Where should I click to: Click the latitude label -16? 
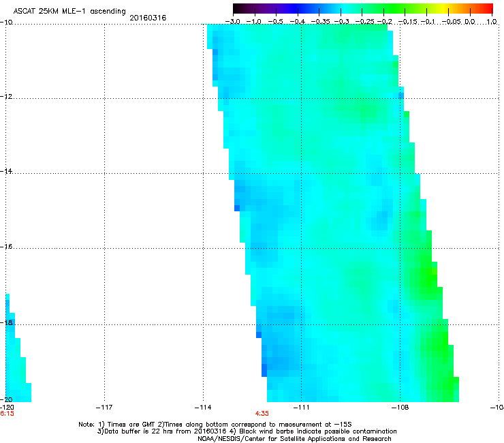point(6,247)
